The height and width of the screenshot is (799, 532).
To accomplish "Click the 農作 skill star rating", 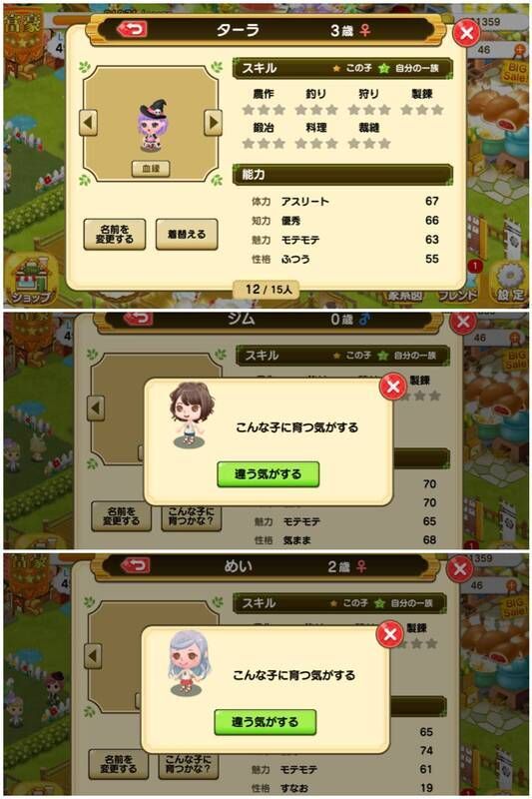I will [x=264, y=110].
